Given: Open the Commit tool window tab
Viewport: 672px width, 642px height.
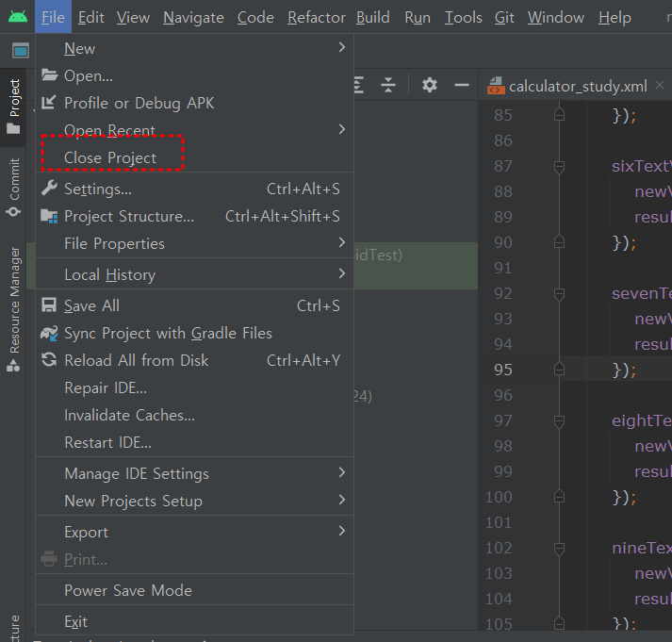Looking at the screenshot, I should (x=14, y=188).
